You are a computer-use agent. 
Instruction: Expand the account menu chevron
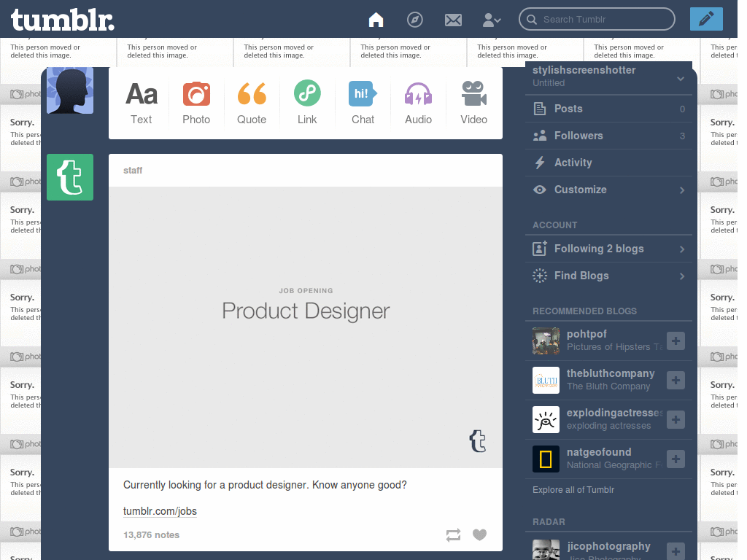pos(492,20)
